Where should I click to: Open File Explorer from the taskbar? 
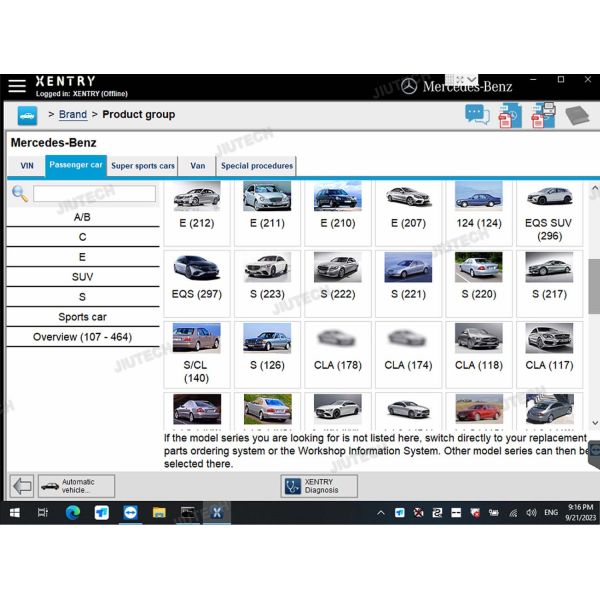159,513
